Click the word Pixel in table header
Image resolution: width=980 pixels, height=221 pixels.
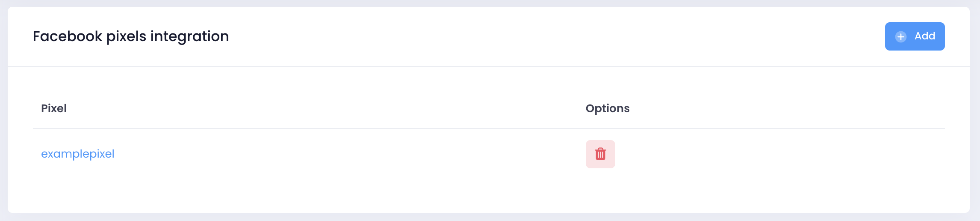coord(54,108)
